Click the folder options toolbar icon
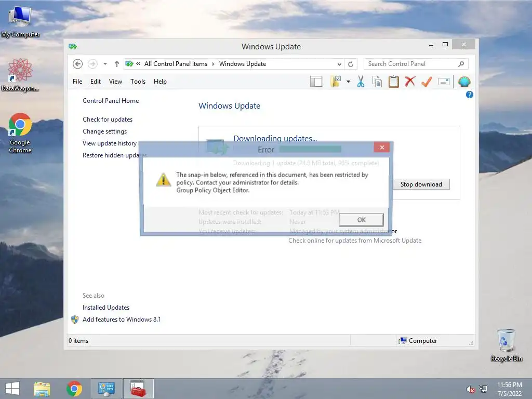The image size is (532, 399). click(336, 82)
